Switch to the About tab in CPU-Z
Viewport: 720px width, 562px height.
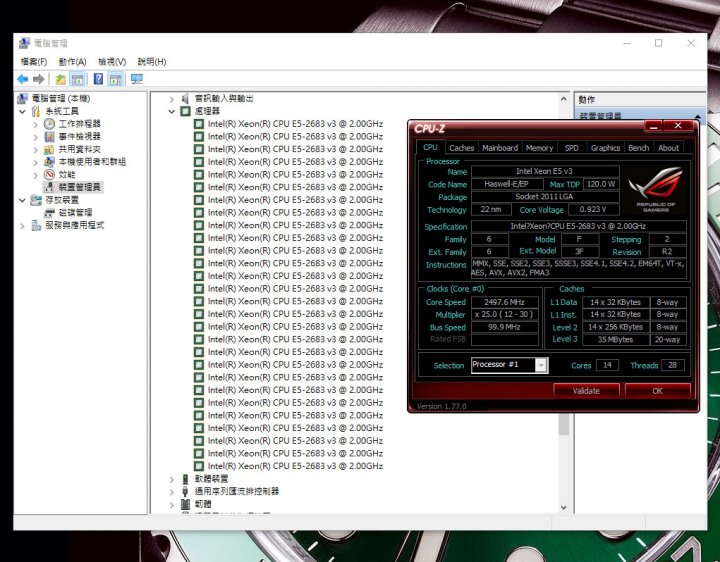[668, 148]
